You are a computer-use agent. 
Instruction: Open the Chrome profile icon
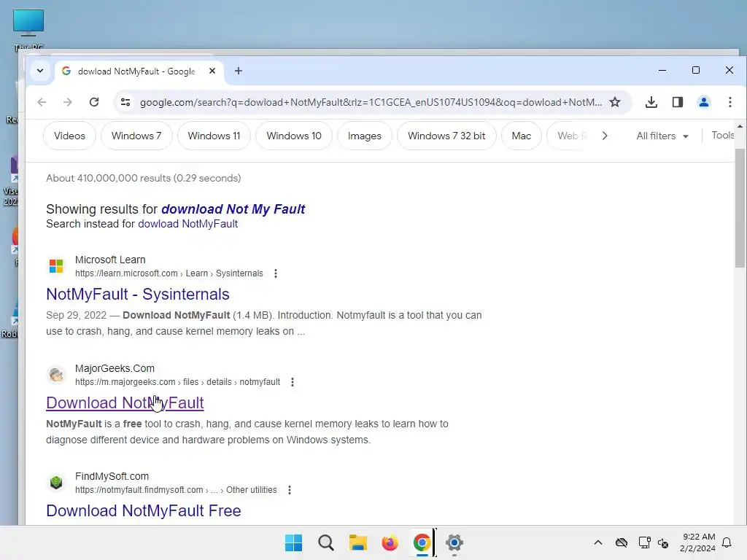704,102
